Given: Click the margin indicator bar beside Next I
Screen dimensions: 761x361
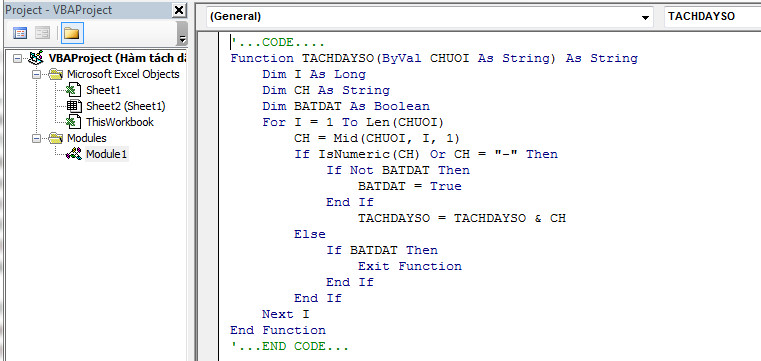Looking at the screenshot, I should coord(214,314).
